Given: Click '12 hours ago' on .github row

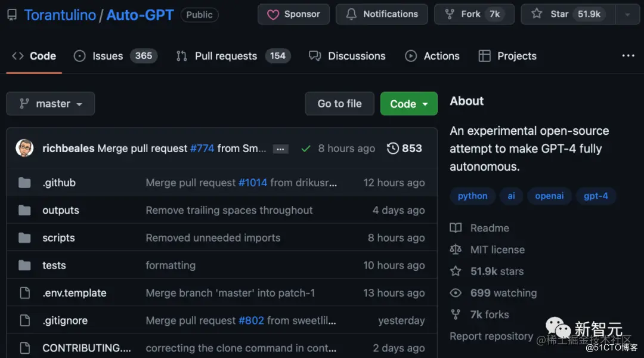Looking at the screenshot, I should coord(394,183).
